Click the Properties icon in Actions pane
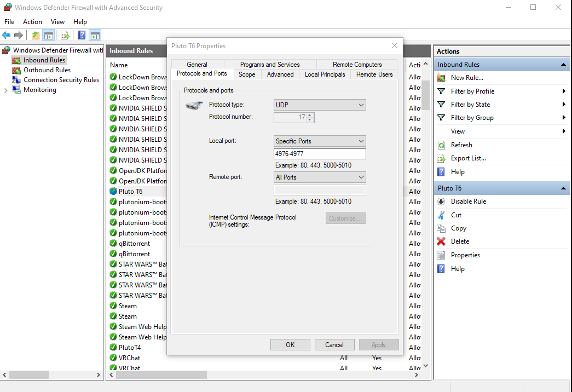This screenshot has height=392, width=572. (x=441, y=255)
